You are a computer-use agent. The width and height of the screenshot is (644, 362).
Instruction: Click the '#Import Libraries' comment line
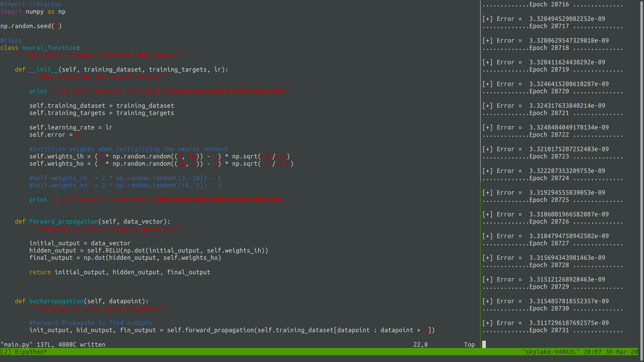(x=31, y=4)
